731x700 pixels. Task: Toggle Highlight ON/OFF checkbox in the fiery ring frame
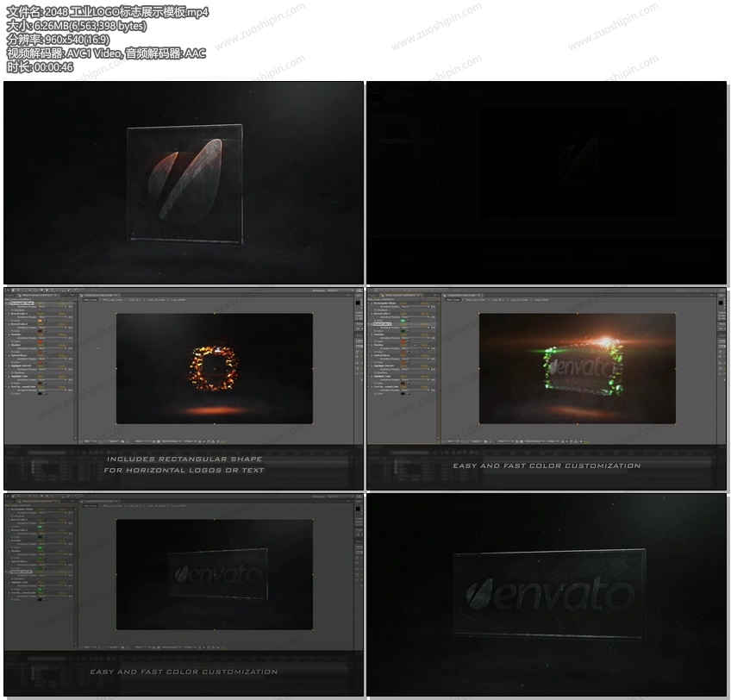tap(41, 372)
